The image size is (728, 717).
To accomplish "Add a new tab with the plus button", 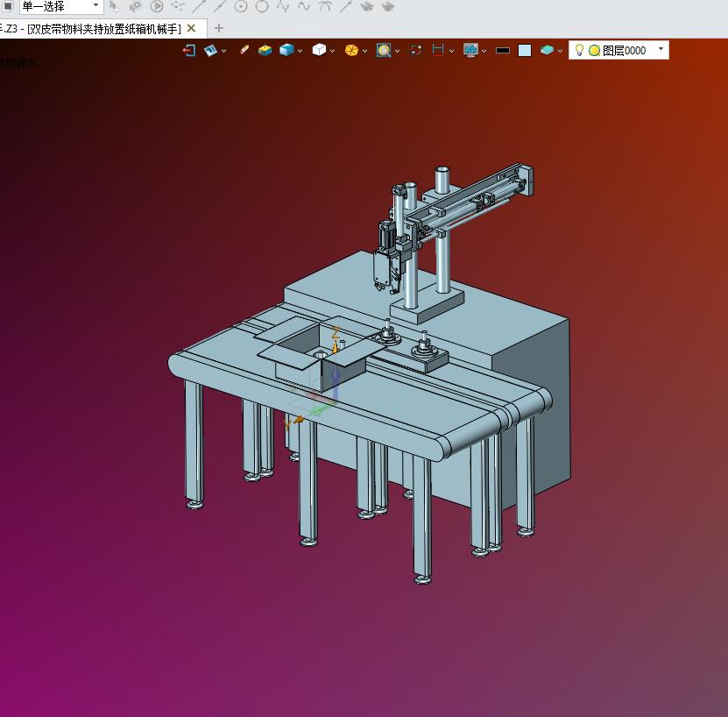I will tap(219, 28).
